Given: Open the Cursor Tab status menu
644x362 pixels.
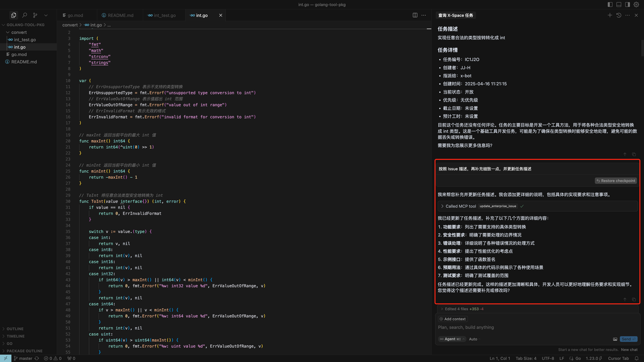Looking at the screenshot, I should (x=618, y=358).
